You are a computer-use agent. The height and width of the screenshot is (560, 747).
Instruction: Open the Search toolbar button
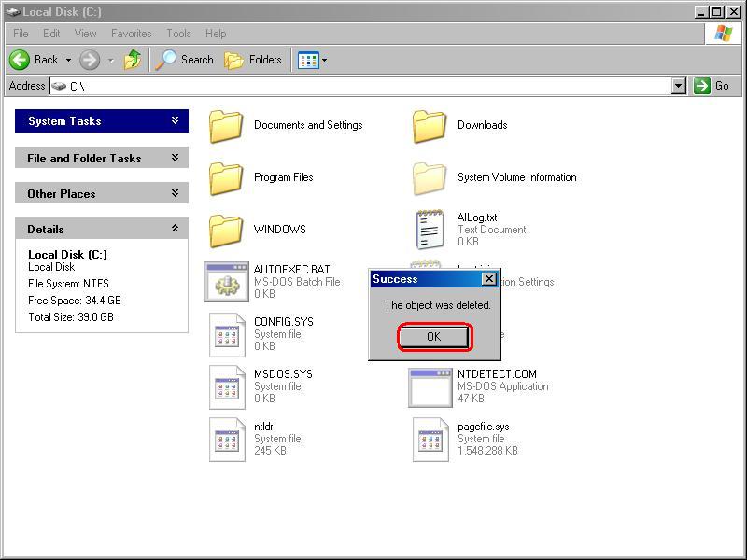click(x=184, y=60)
